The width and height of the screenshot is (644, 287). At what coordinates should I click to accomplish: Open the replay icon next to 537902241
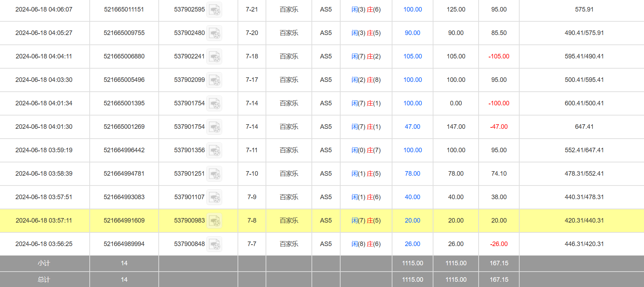pyautogui.click(x=214, y=57)
